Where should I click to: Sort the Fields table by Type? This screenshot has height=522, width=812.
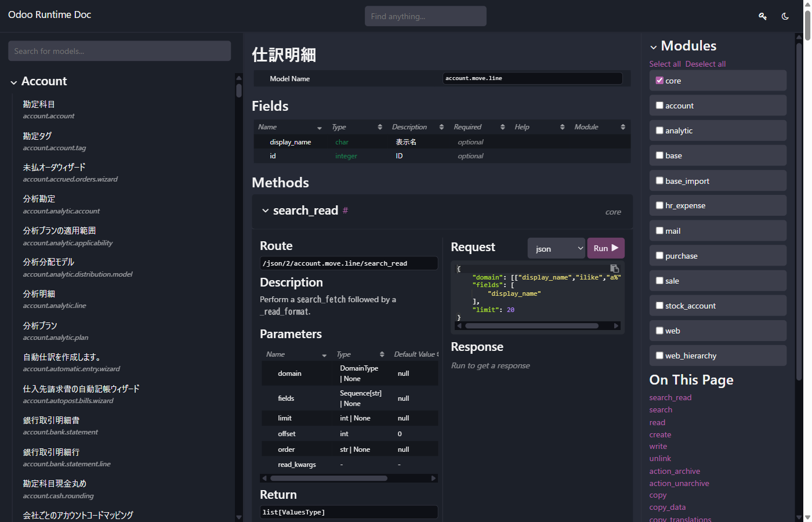(x=357, y=127)
